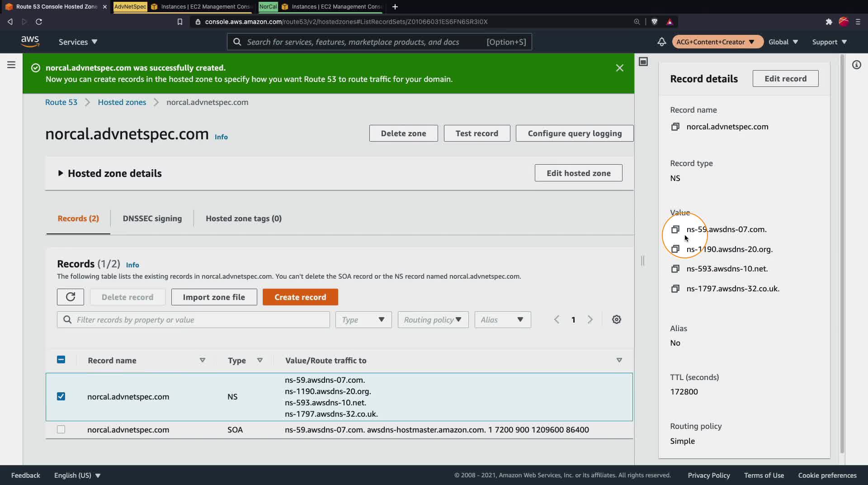The height and width of the screenshot is (485, 868).
Task: Open the Feedback link in footer
Action: coord(26,475)
